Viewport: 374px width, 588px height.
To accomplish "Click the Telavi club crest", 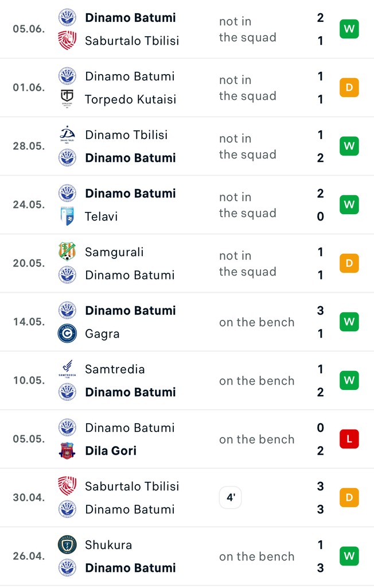I will (67, 216).
